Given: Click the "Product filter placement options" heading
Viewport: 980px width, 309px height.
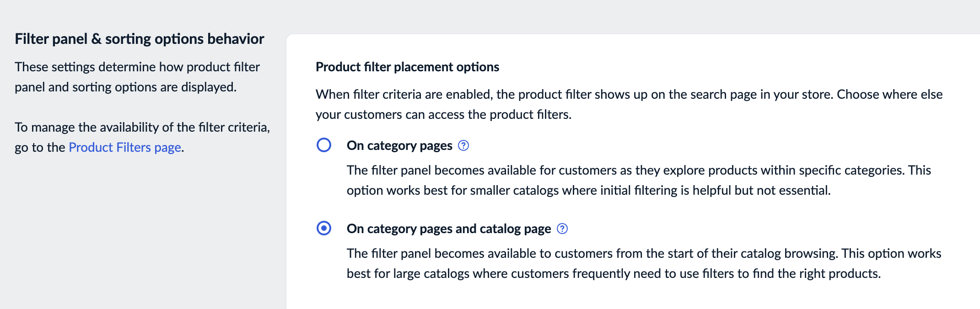Looking at the screenshot, I should tap(407, 67).
